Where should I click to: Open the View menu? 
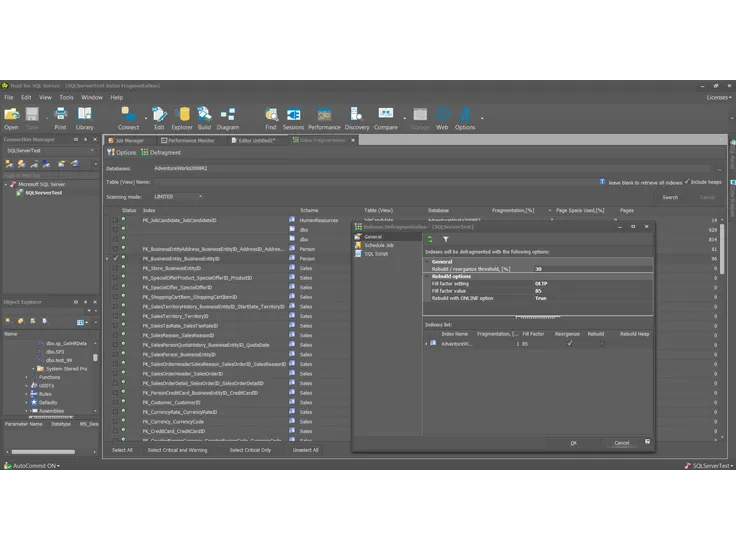(x=45, y=98)
